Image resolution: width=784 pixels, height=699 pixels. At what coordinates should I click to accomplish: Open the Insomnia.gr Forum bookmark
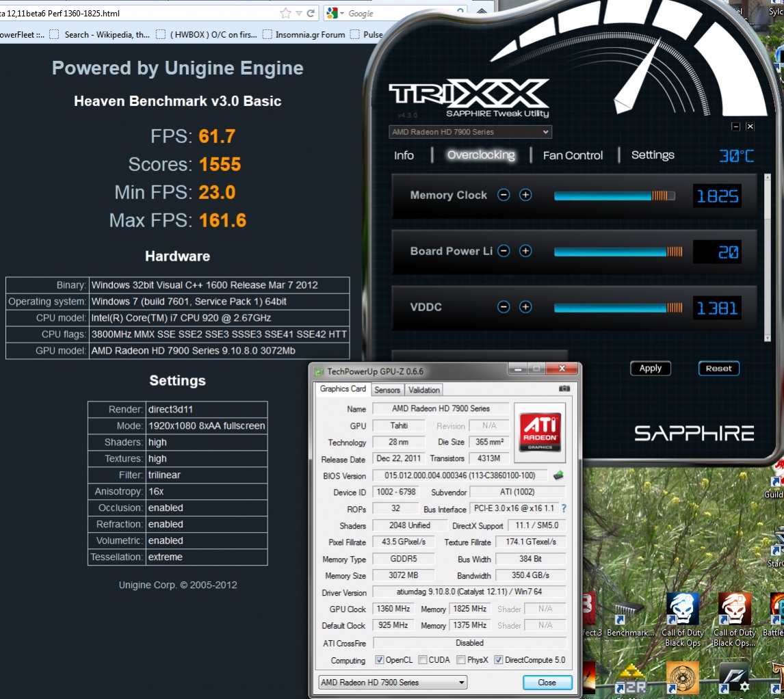coord(304,34)
